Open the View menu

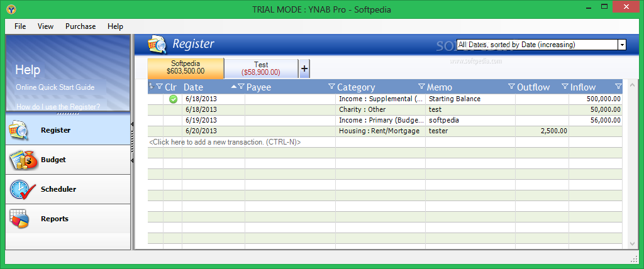click(x=45, y=26)
